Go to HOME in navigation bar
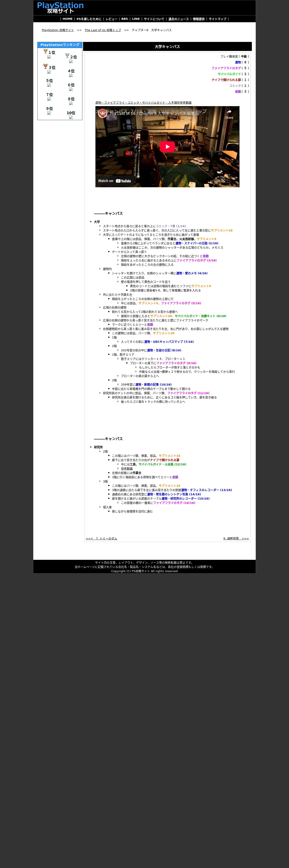289x868 pixels. pos(68,19)
